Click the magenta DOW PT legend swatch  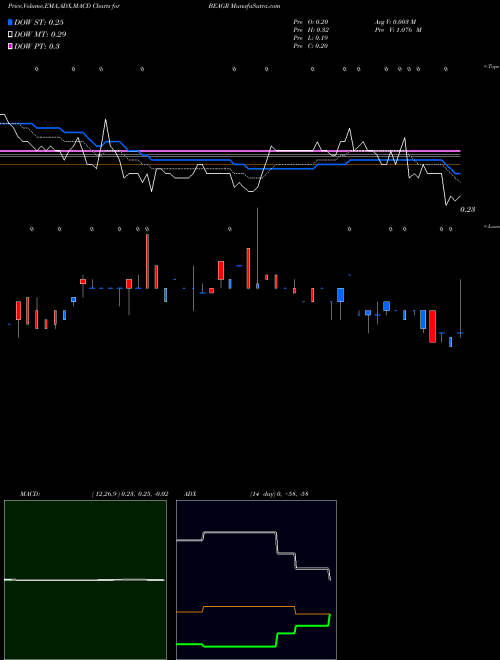pyautogui.click(x=10, y=46)
